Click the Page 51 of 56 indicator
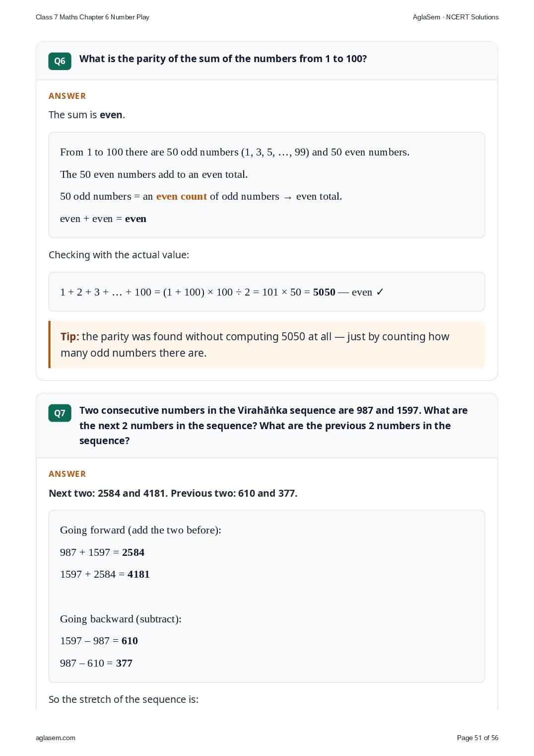534x756 pixels. (477, 738)
